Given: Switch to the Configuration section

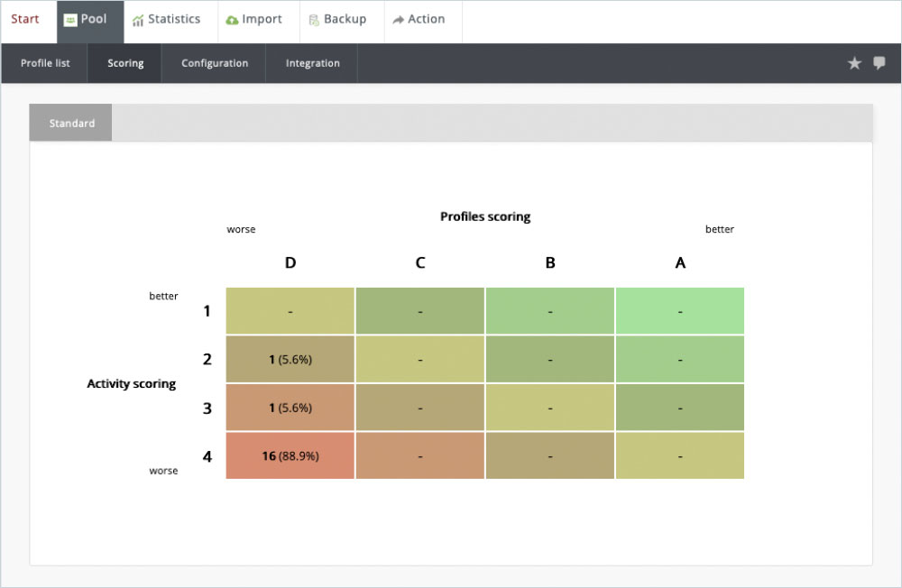Looking at the screenshot, I should click(x=215, y=63).
